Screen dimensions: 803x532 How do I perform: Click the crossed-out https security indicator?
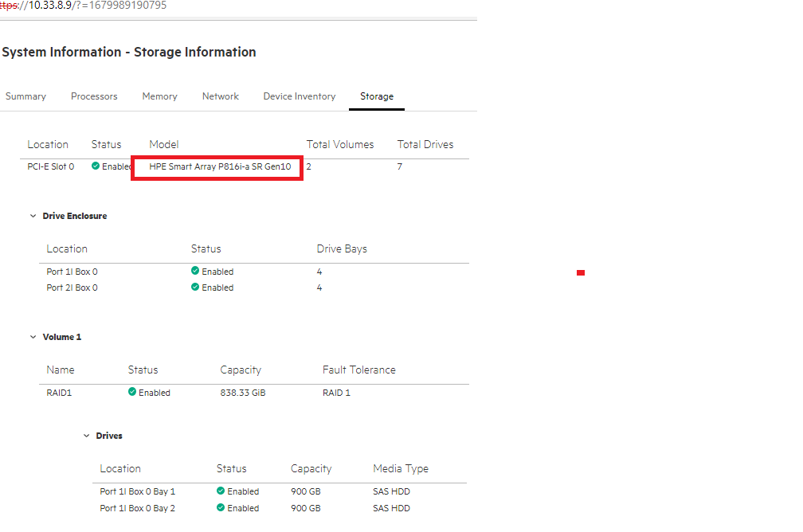(x=10, y=5)
